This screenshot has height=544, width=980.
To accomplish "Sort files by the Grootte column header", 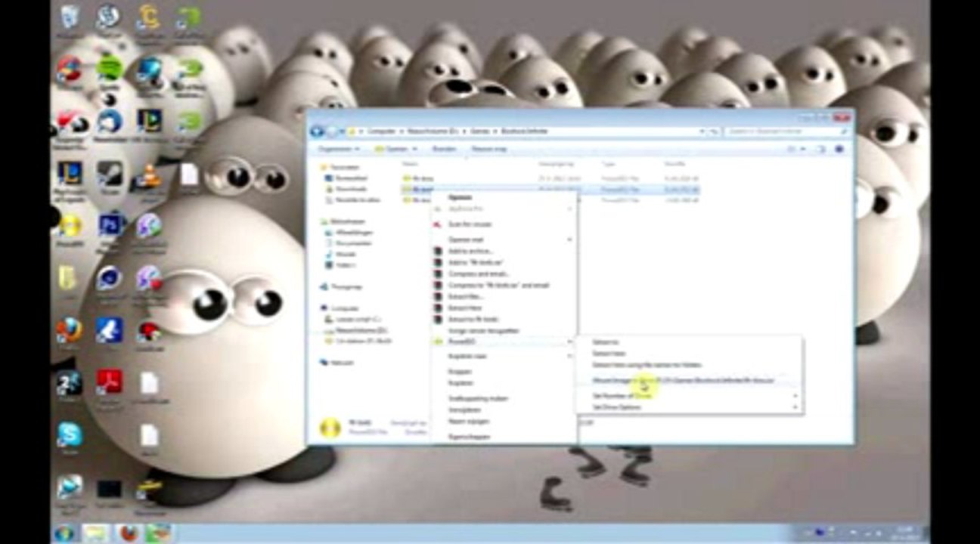I will click(x=675, y=164).
